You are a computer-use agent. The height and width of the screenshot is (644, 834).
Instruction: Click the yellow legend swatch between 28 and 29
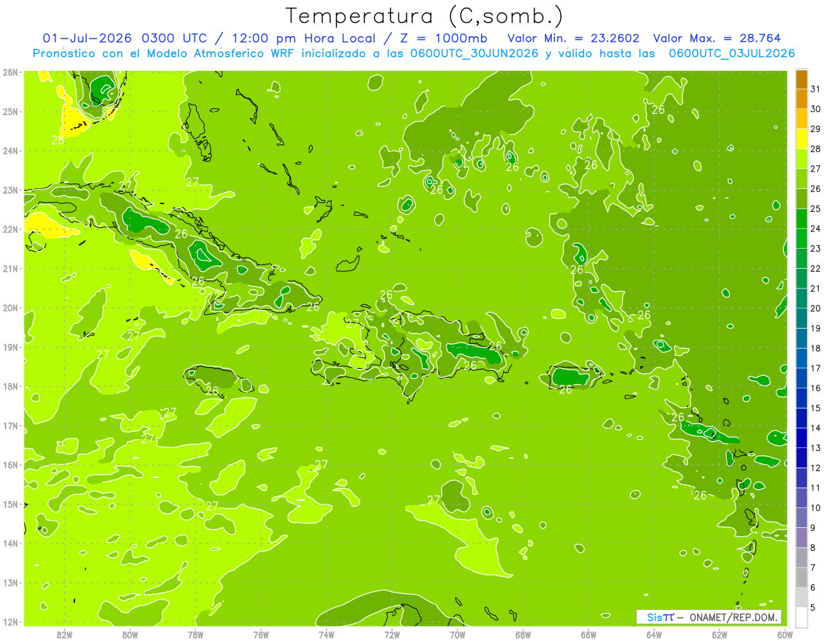801,139
